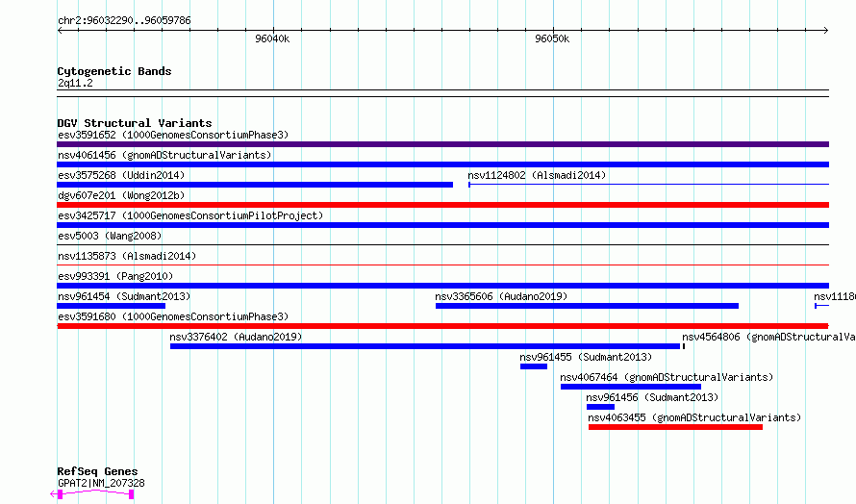Click the 2q11.2 cytogenetic band bar
Screen dimensions: 856x504
(x=442, y=93)
